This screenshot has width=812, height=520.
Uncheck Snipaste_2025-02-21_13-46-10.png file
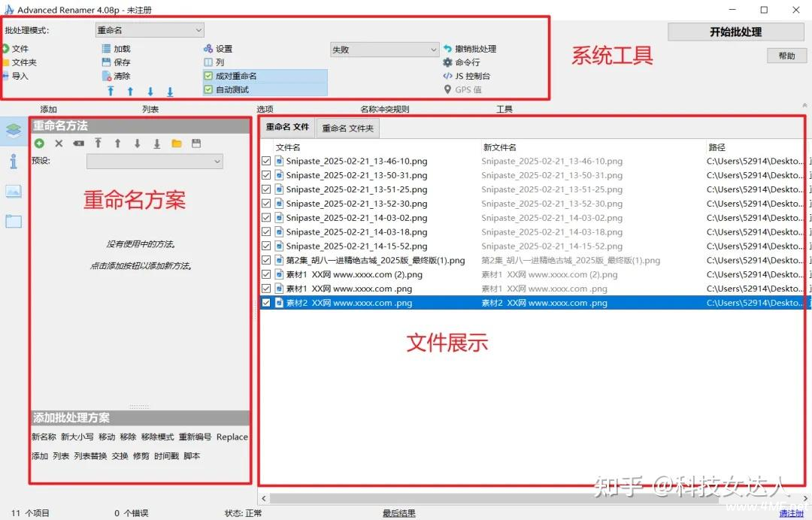[x=266, y=162]
